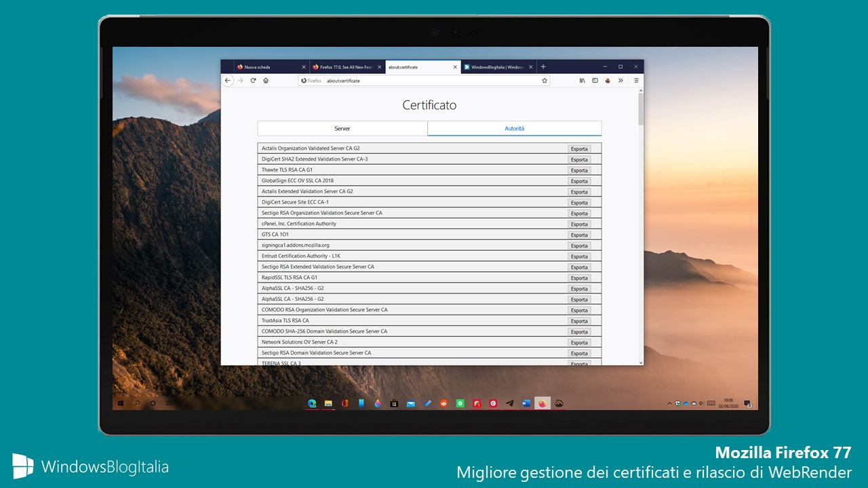Export Actalis Organization Validated Server CA G2
Screen dimensions: 868x488
579,148
